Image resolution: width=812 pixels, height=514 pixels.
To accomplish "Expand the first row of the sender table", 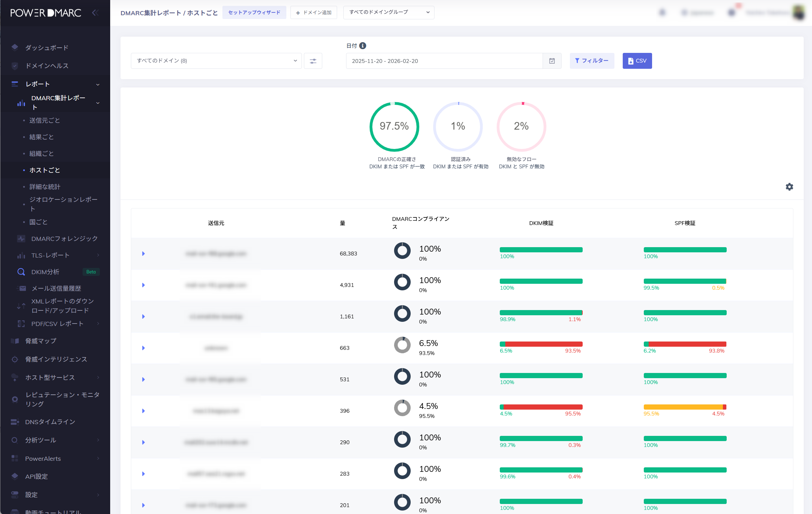I will (143, 253).
